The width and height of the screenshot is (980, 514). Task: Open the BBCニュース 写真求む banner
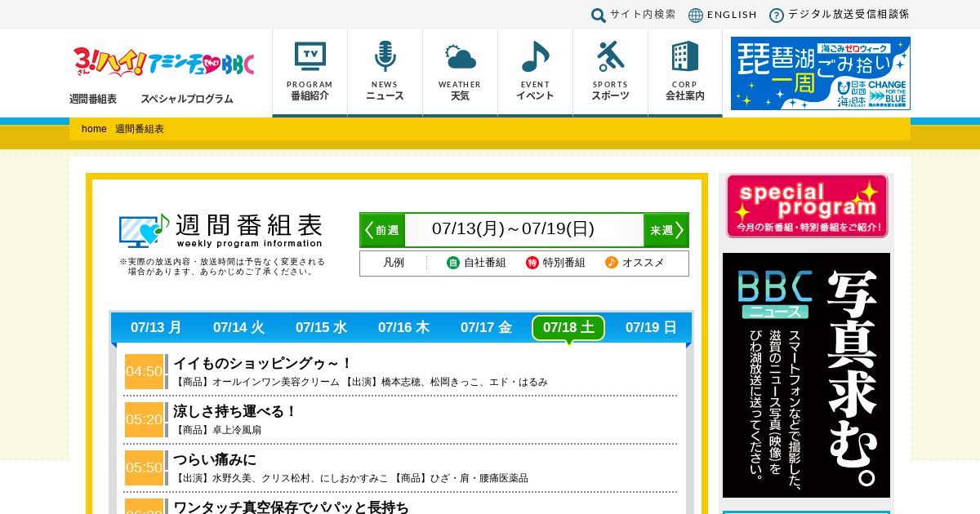tap(806, 375)
